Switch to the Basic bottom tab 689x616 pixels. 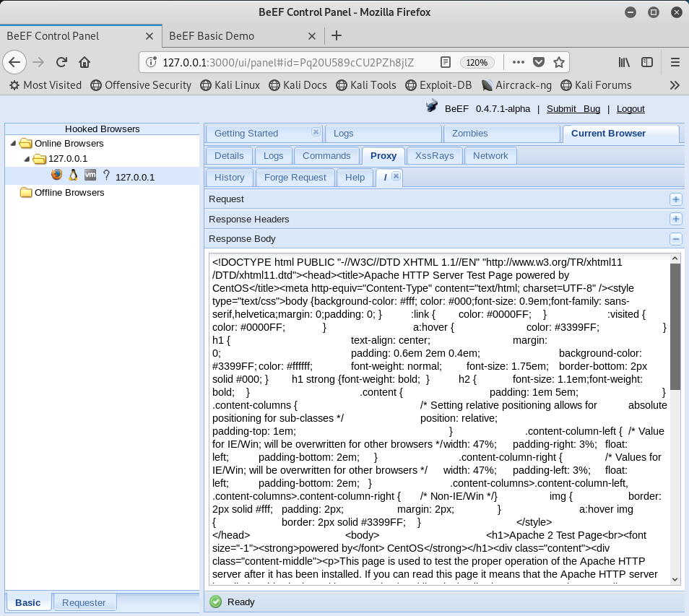[x=28, y=602]
